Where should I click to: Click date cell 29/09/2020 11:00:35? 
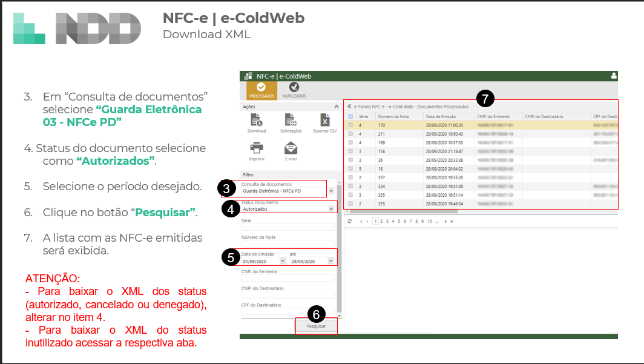[x=444, y=125]
